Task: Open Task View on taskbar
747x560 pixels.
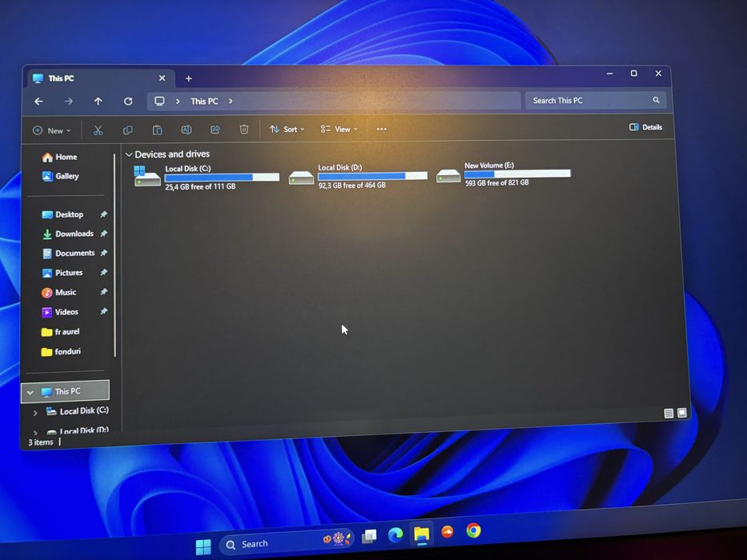Action: [369, 537]
